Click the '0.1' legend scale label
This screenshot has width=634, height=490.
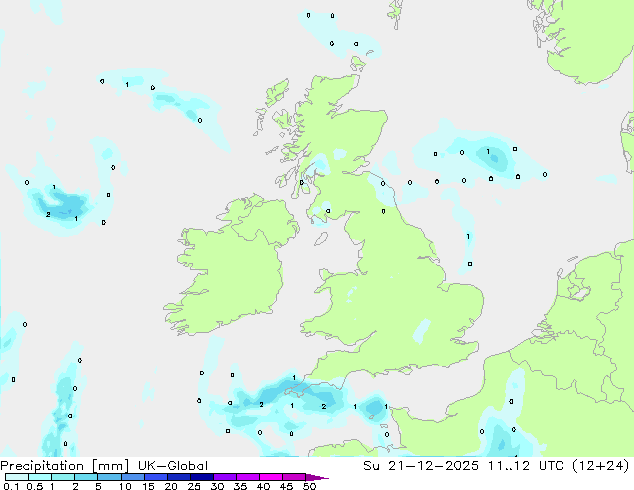point(11,486)
